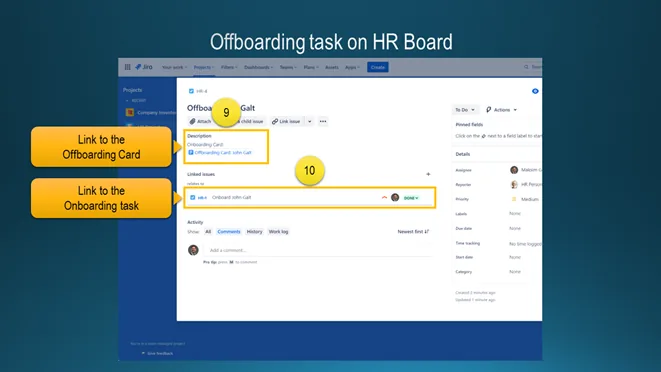The height and width of the screenshot is (372, 661).
Task: Click the Projects heading in sidebar
Action: pyautogui.click(x=132, y=90)
